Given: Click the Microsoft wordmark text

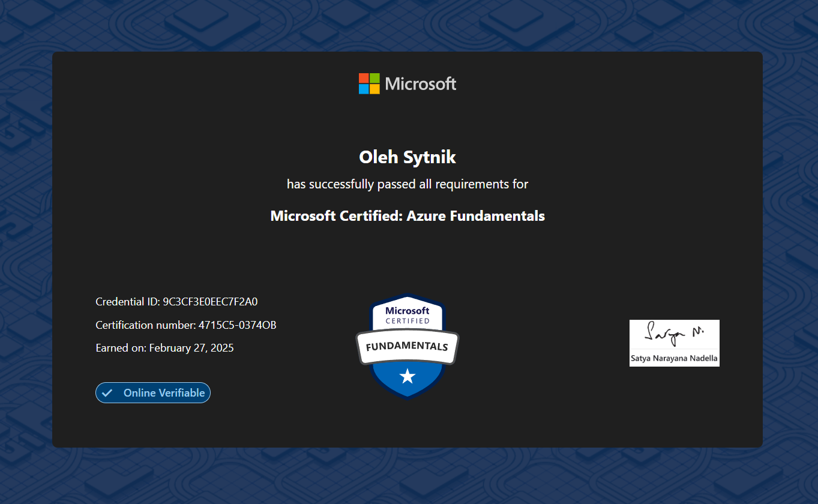Looking at the screenshot, I should click(421, 84).
